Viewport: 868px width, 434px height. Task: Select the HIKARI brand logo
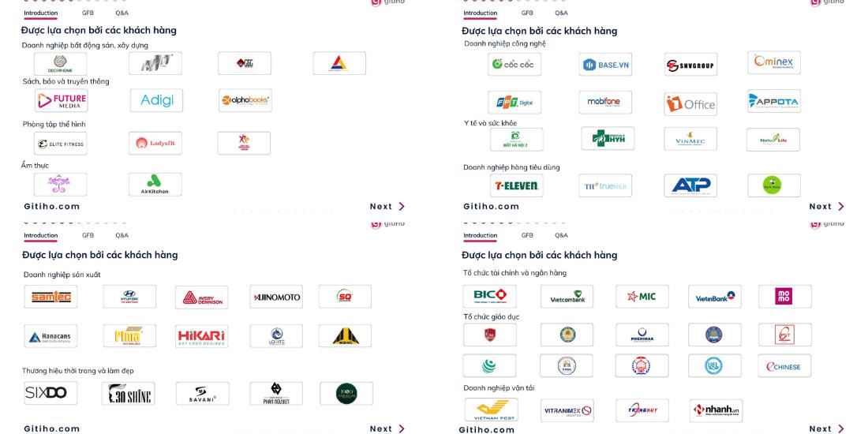pos(201,336)
